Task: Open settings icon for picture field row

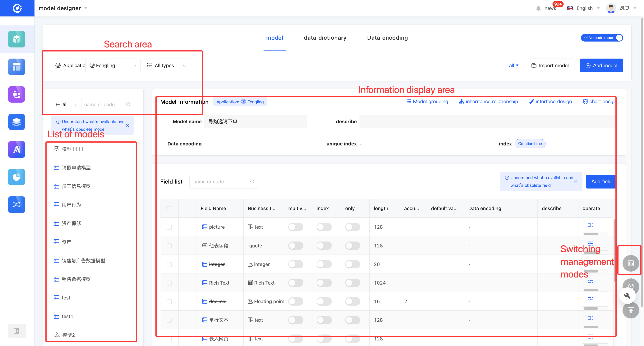Action: [590, 225]
